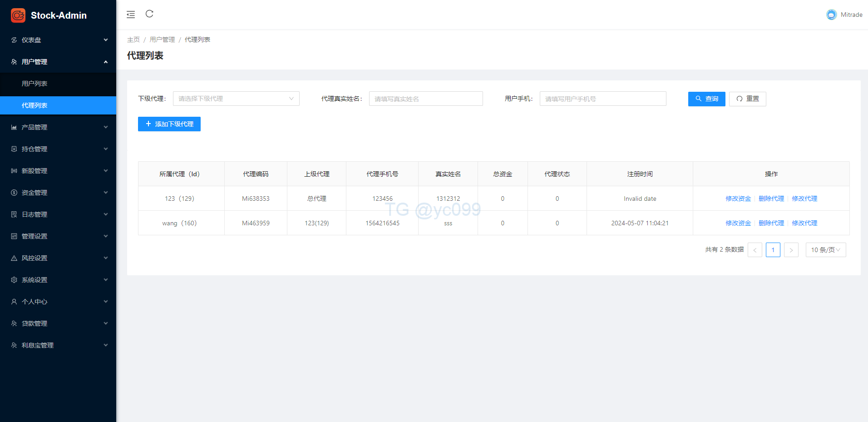Screen dimensions: 868x422
Task: Click the 资金管理 coin icon
Action: (x=14, y=193)
